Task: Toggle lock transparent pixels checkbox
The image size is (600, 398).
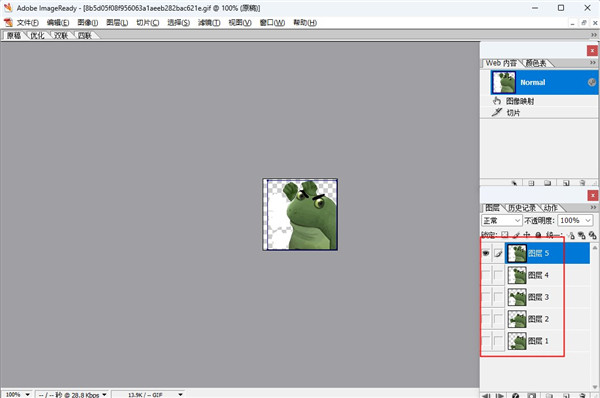Action: (505, 235)
